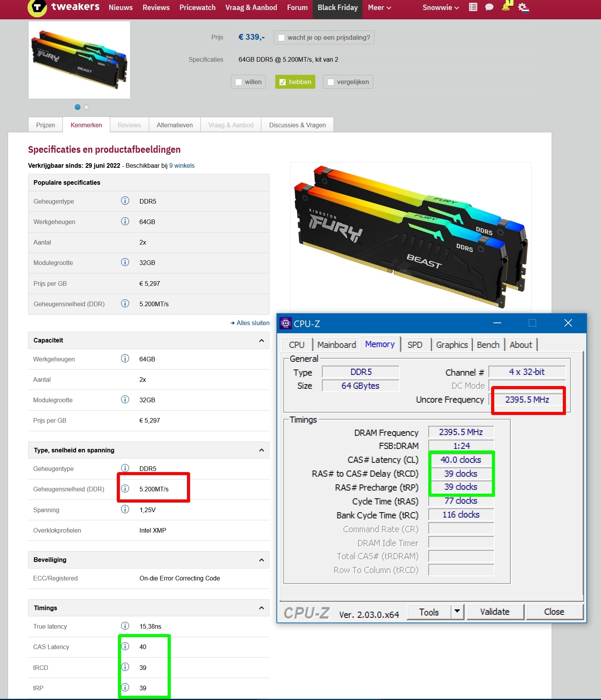
Task: Select the Kenmerken tab
Action: (x=86, y=125)
